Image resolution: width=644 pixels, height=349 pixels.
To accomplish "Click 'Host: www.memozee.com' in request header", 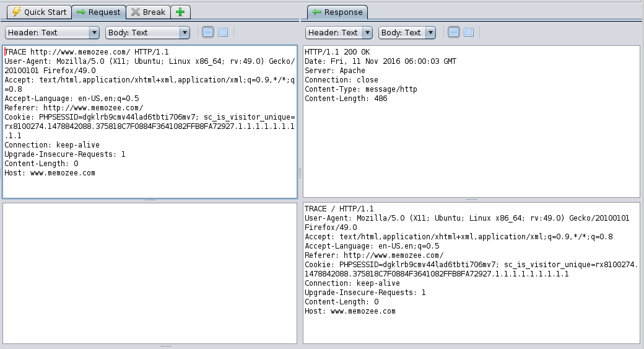I will (50, 173).
